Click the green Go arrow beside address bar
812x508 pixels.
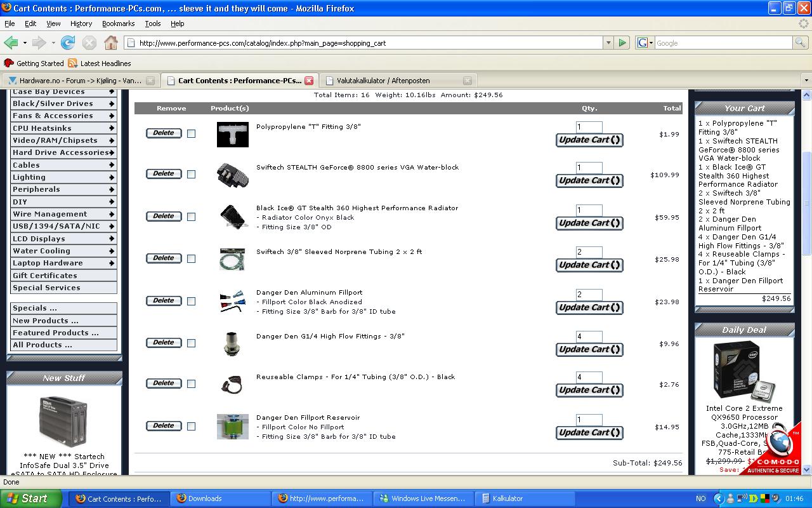coord(622,43)
